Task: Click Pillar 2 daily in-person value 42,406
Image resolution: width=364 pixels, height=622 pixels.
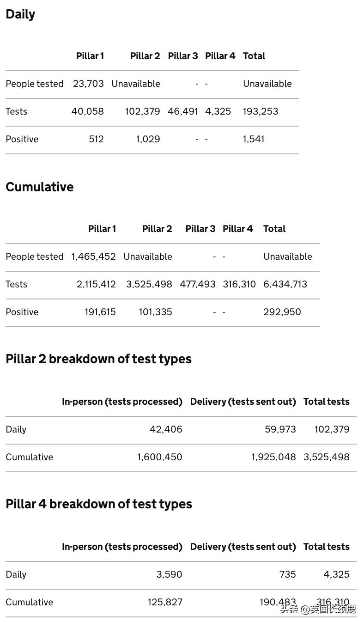Action: click(166, 429)
